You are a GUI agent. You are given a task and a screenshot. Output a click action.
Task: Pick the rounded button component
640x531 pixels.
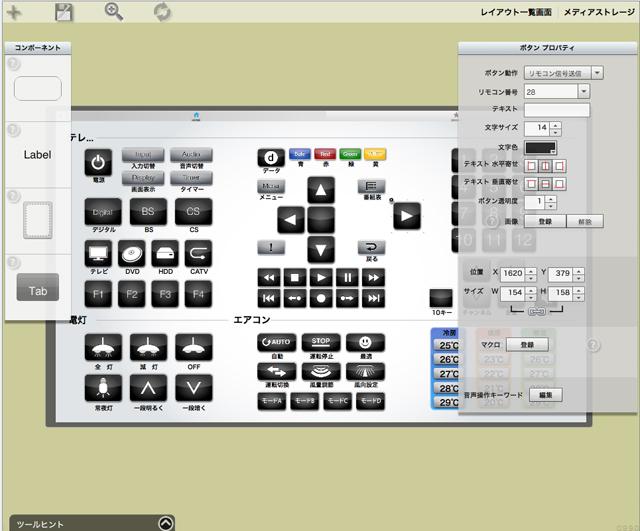(38, 88)
